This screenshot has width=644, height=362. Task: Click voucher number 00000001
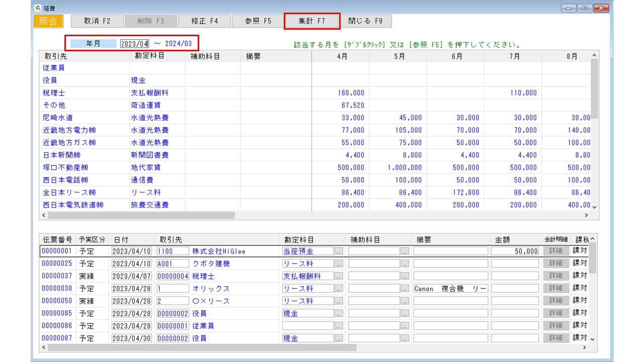(x=57, y=251)
